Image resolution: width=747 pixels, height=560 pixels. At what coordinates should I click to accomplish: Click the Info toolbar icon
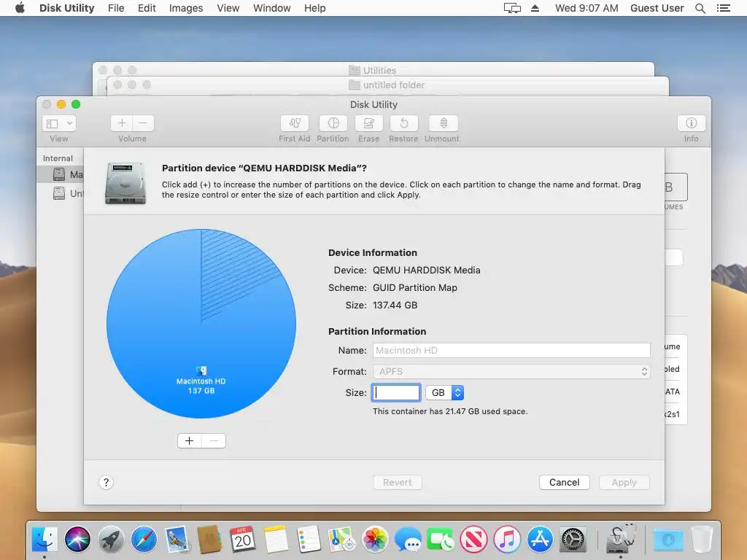pos(691,123)
